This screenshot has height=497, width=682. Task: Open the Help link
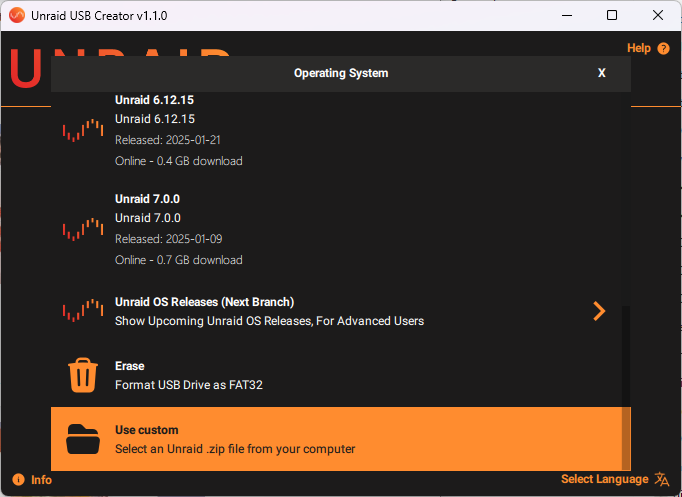click(638, 48)
